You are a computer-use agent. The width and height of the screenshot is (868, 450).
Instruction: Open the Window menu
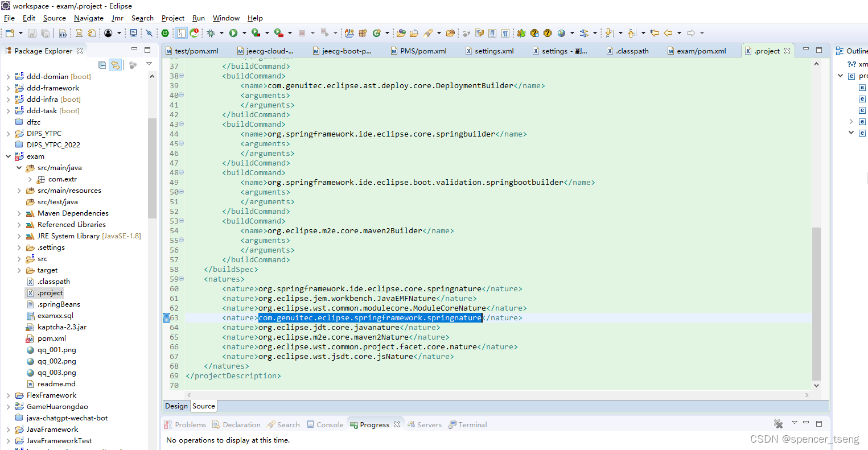click(x=226, y=18)
